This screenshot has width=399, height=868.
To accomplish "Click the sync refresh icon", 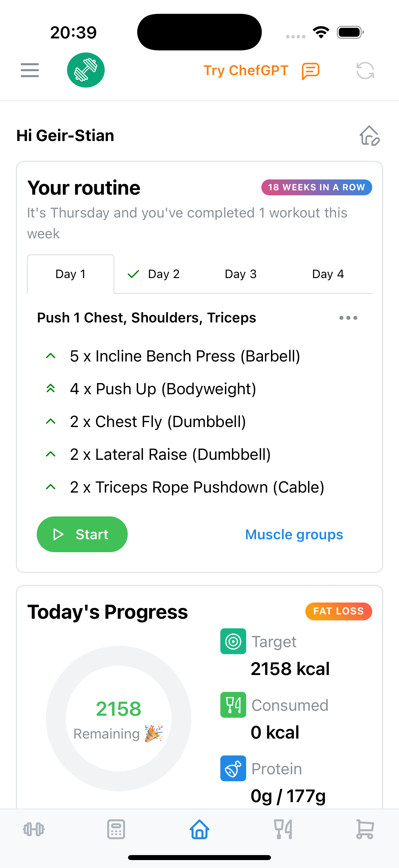I will click(366, 70).
